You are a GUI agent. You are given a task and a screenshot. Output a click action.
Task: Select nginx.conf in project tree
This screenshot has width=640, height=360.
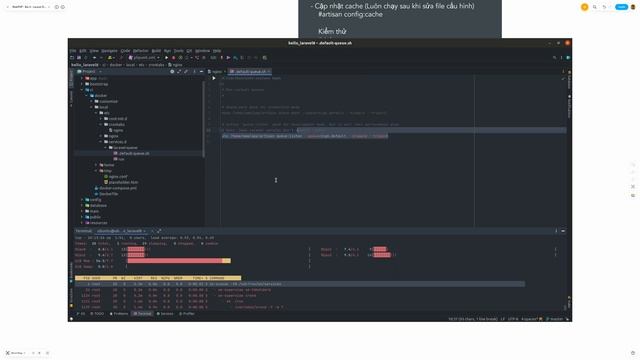tap(116, 177)
